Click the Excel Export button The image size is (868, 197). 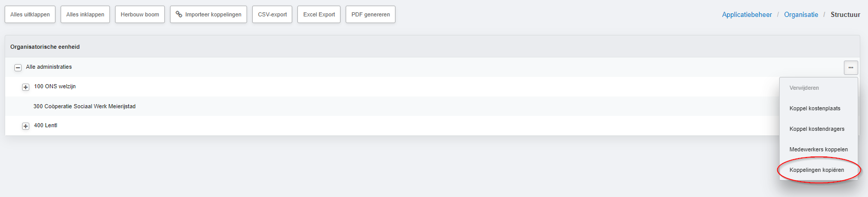[x=319, y=14]
